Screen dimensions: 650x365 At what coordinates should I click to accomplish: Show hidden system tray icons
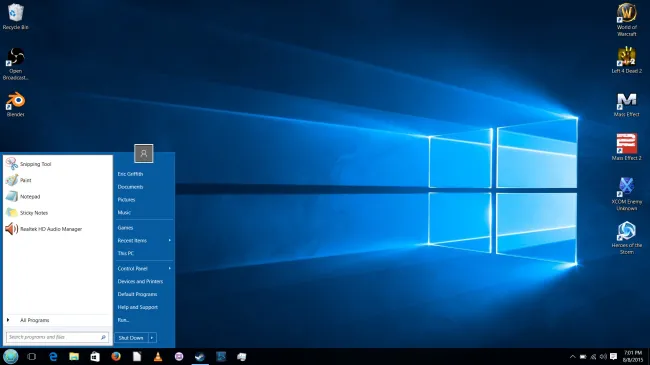[572, 357]
